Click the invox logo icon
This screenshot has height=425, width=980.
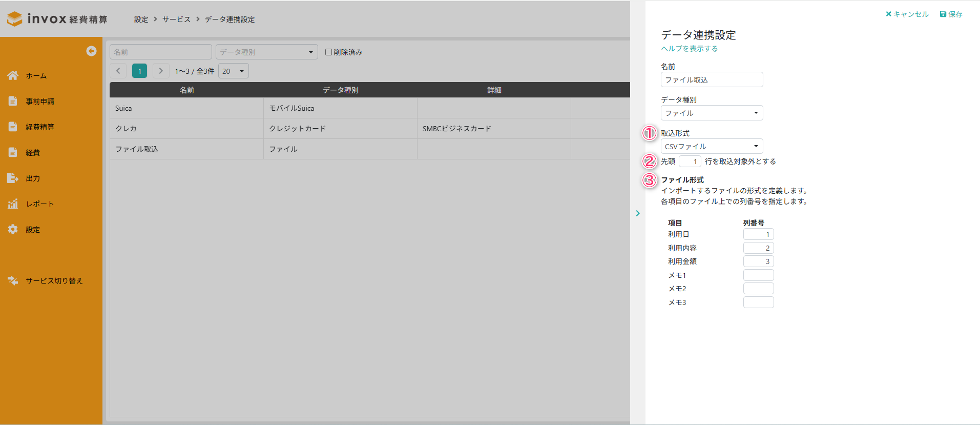(x=15, y=19)
